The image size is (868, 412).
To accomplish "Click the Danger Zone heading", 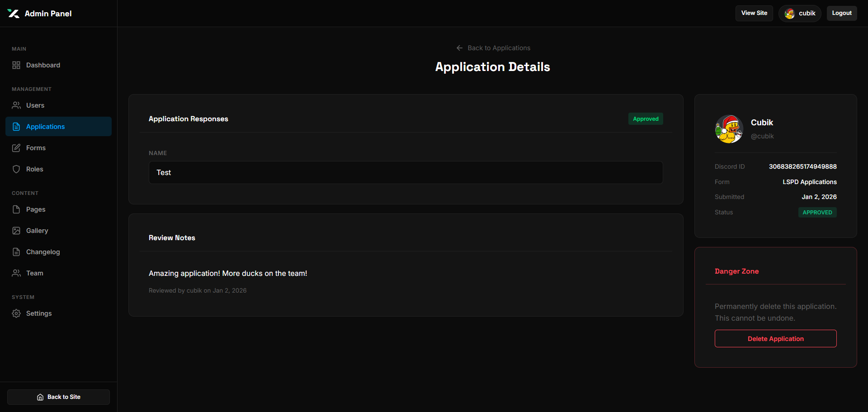I will click(736, 271).
